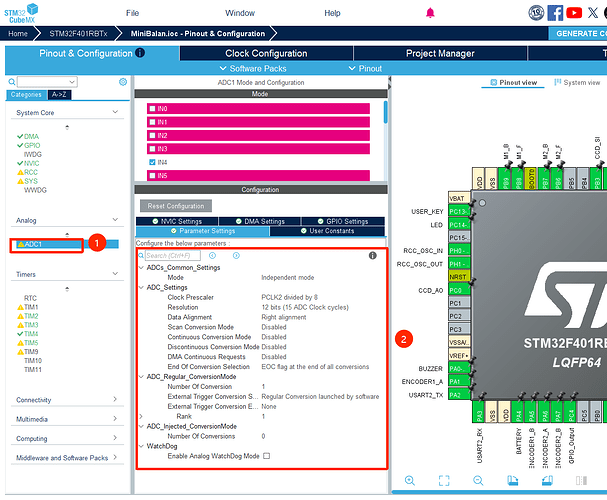This screenshot has height=500, width=607.
Task: Switch to A->Z sorting tab
Action: pyautogui.click(x=59, y=94)
